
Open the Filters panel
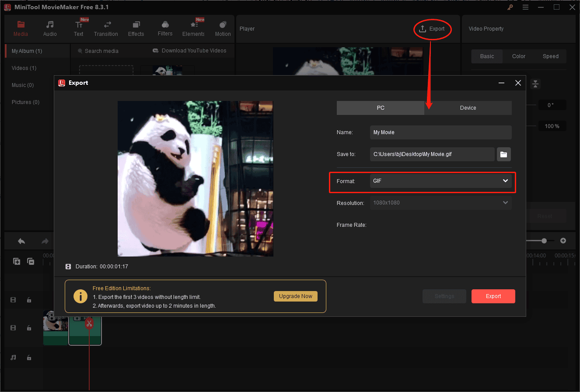click(165, 28)
